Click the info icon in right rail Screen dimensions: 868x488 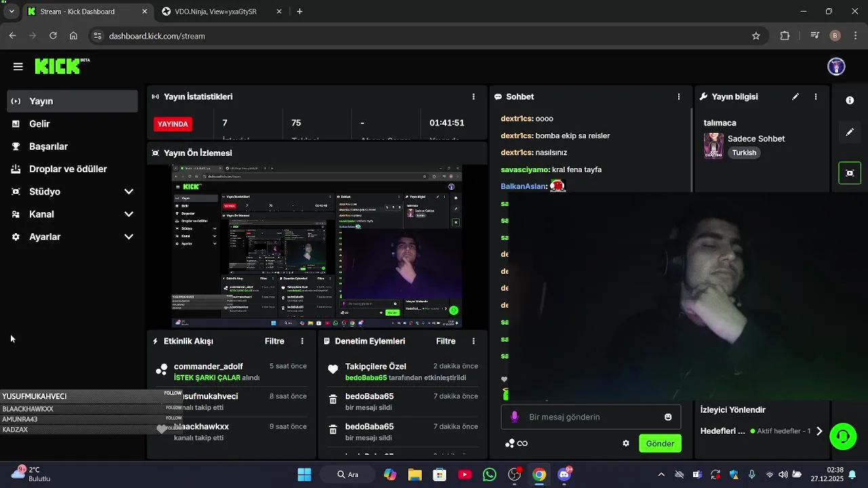(850, 100)
